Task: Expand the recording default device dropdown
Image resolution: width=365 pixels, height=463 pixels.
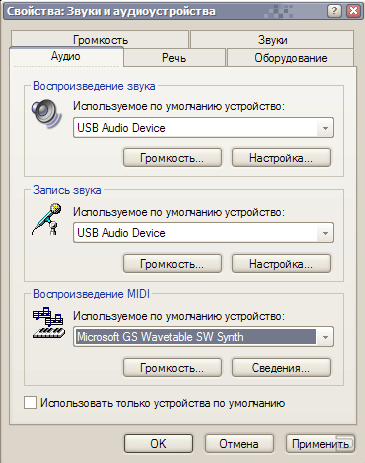Action: click(325, 233)
